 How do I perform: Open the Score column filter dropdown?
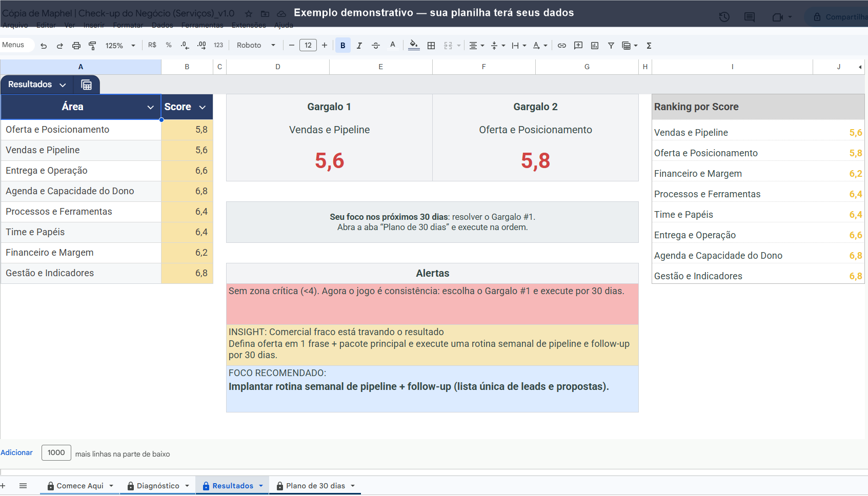coord(203,107)
